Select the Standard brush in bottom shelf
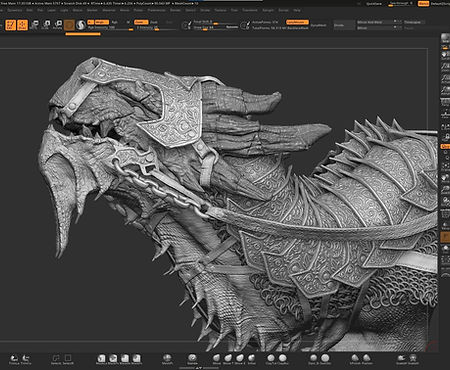This screenshot has height=370, width=450. pos(192,359)
